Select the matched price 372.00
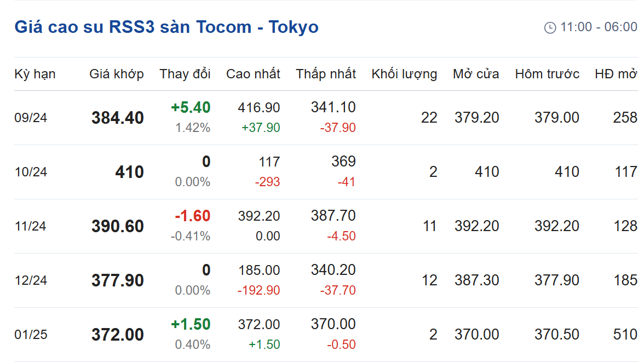 pyautogui.click(x=117, y=335)
